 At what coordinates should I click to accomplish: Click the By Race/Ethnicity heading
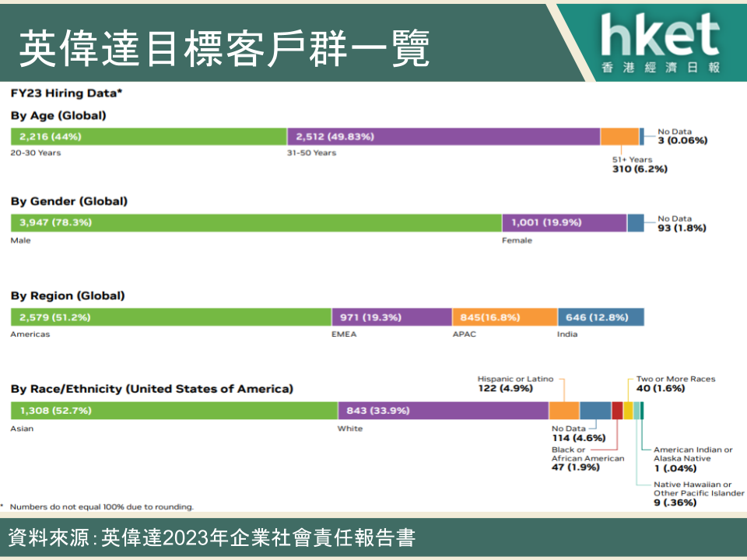pos(152,389)
